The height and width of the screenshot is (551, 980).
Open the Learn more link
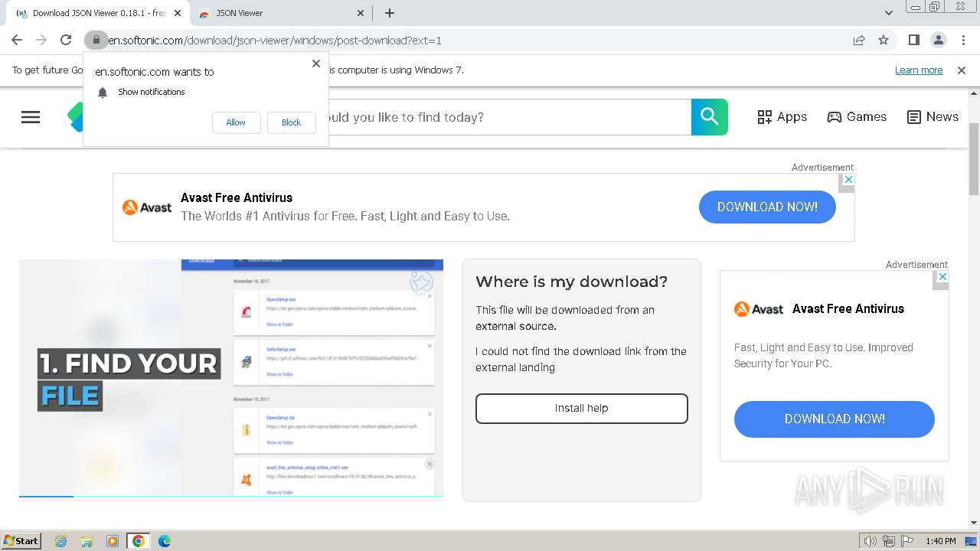point(919,70)
